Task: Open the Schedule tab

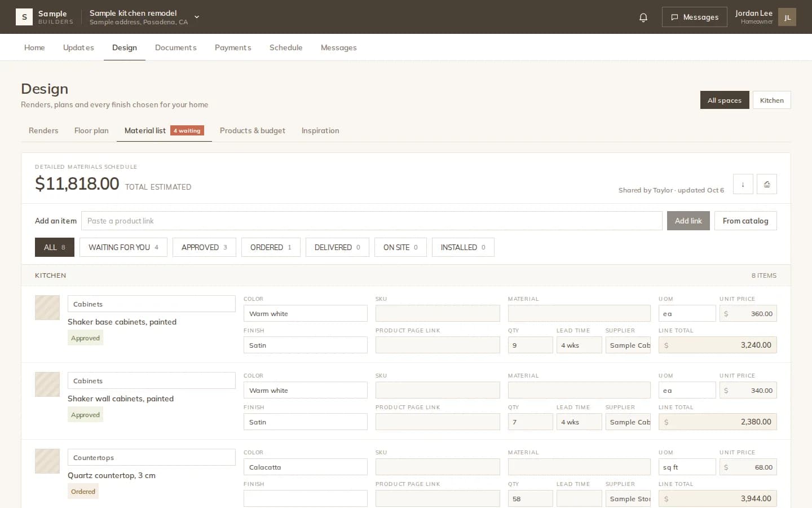Action: pyautogui.click(x=286, y=47)
